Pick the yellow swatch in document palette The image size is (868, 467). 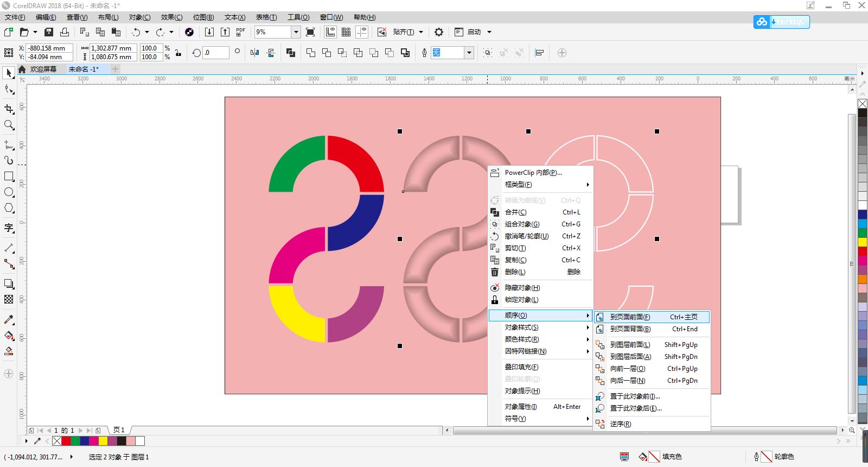click(103, 441)
